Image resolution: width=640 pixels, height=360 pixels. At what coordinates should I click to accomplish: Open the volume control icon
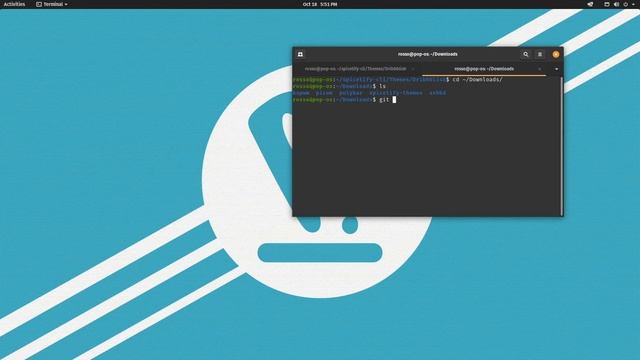pos(616,4)
